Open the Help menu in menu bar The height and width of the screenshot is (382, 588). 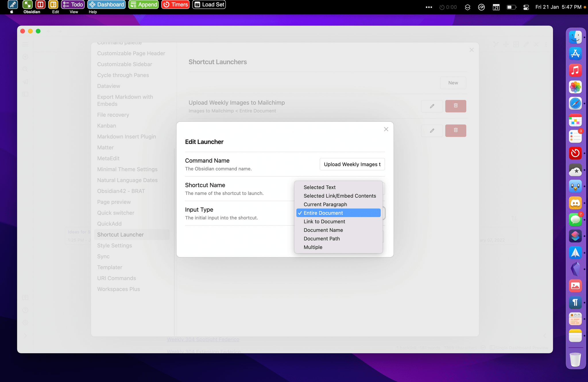click(x=93, y=12)
